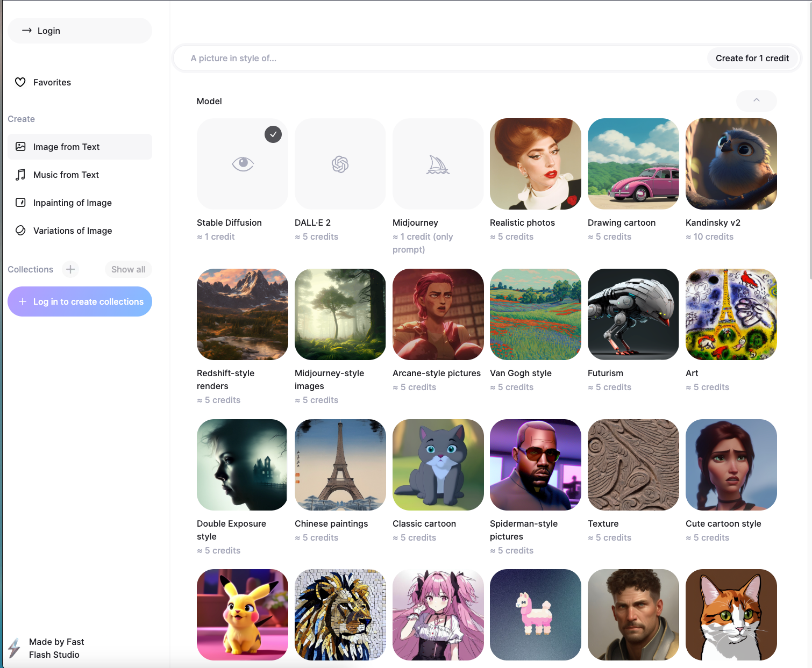Viewport: 812px width, 668px height.
Task: Click the 'Cute cartoon style' label
Action: click(723, 523)
